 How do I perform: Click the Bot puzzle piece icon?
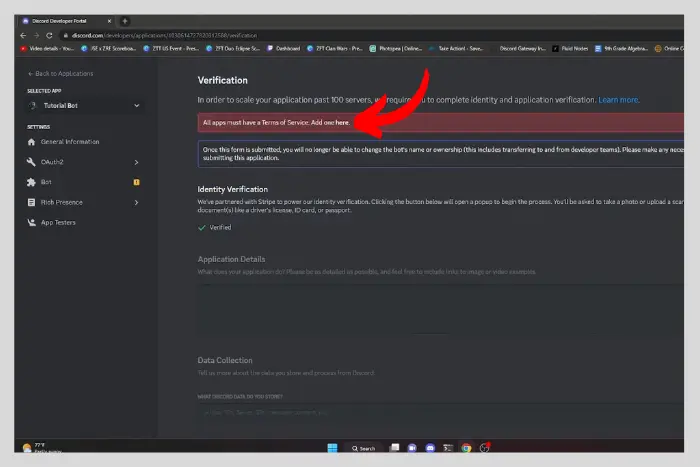(31, 182)
